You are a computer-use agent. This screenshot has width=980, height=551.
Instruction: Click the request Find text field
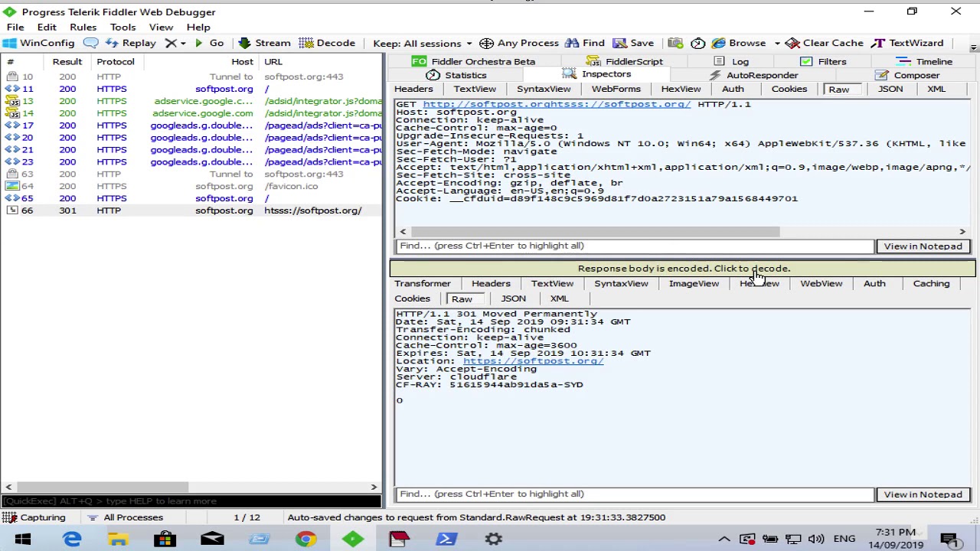pyautogui.click(x=635, y=246)
